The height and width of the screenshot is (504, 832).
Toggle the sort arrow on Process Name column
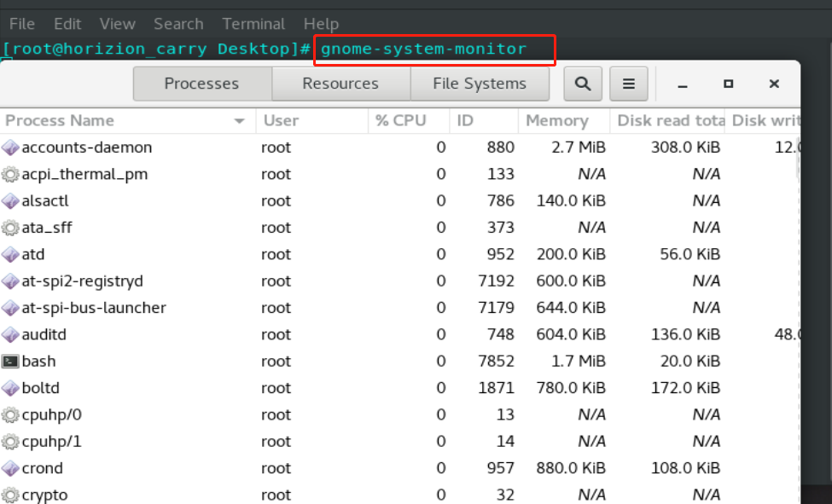pos(239,120)
